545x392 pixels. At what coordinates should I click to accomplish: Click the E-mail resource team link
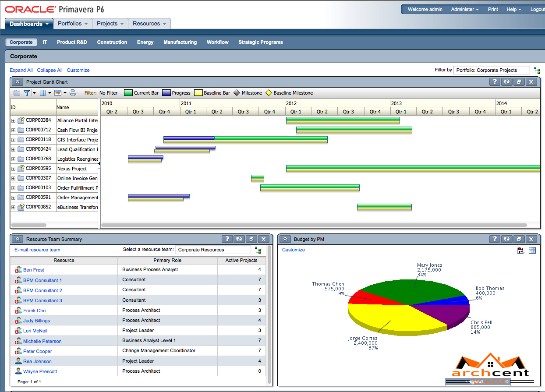coord(37,250)
